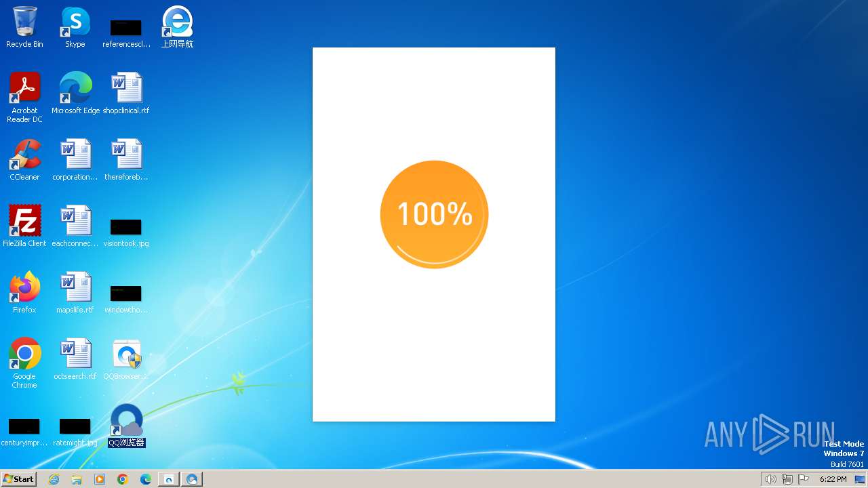This screenshot has height=488, width=868.
Task: Launch Chrome from the taskbar
Action: [x=123, y=479]
